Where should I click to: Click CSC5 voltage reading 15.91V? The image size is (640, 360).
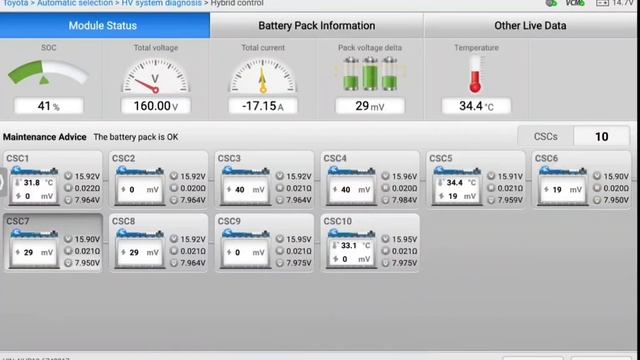(x=510, y=176)
